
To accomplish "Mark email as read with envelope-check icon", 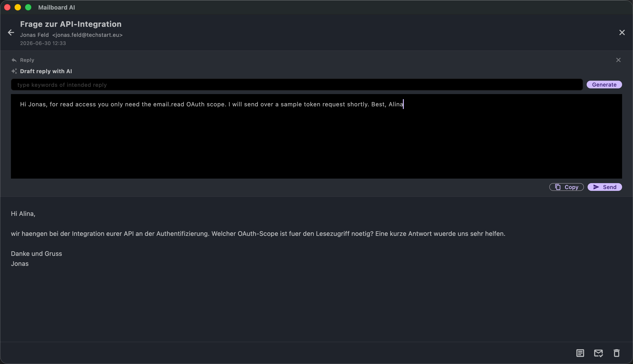I will [x=598, y=353].
